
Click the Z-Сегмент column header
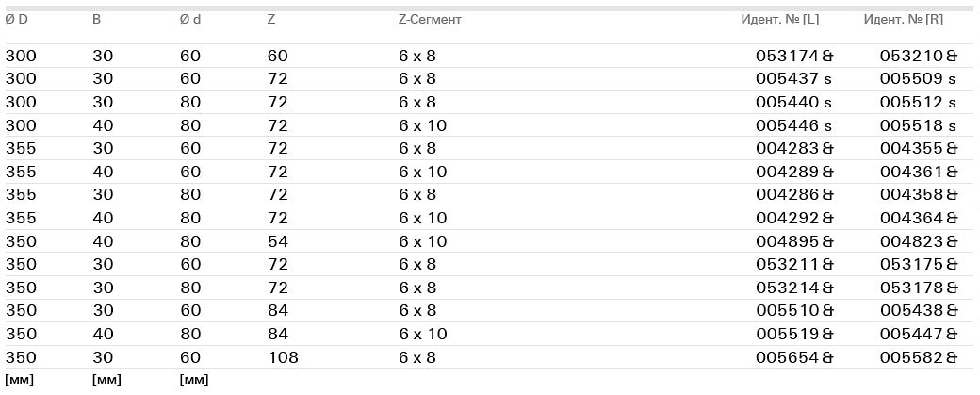click(430, 19)
